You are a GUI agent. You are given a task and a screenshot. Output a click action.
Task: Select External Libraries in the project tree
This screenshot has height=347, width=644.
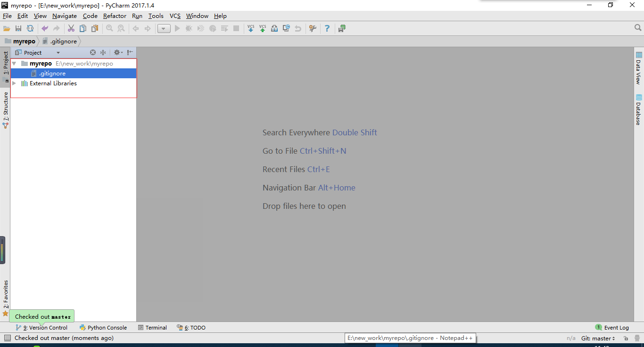click(74, 83)
